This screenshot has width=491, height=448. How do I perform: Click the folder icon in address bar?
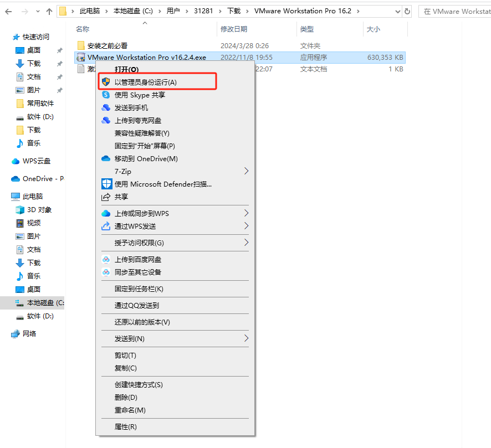pos(63,12)
